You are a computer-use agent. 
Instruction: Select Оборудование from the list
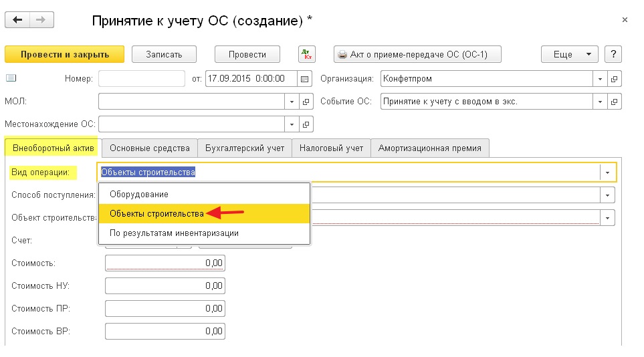(x=204, y=195)
